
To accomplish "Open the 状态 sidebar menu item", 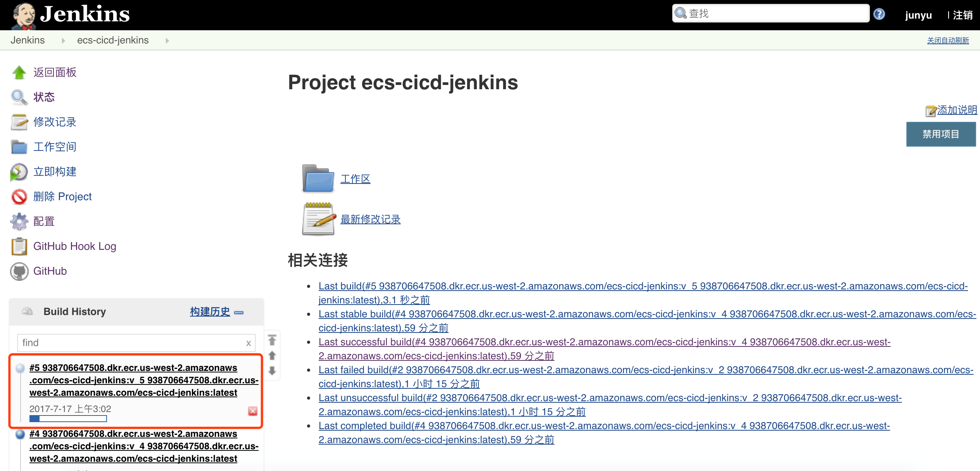I will [44, 97].
